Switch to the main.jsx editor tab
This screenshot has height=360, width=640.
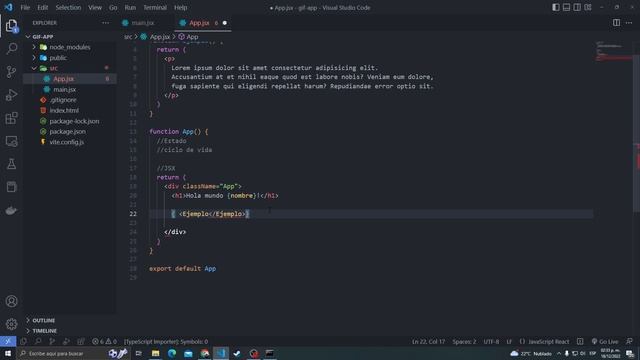[x=142, y=23]
